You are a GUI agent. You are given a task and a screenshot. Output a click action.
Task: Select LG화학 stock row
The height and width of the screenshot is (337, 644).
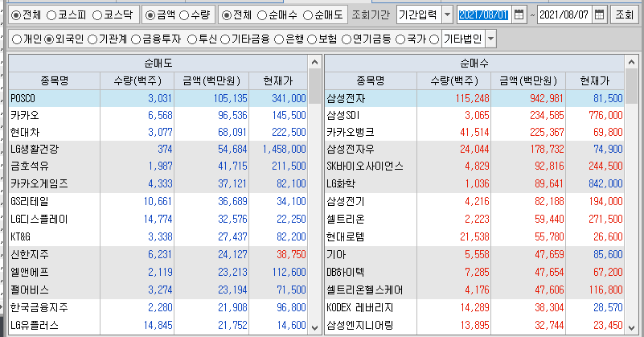(x=475, y=183)
